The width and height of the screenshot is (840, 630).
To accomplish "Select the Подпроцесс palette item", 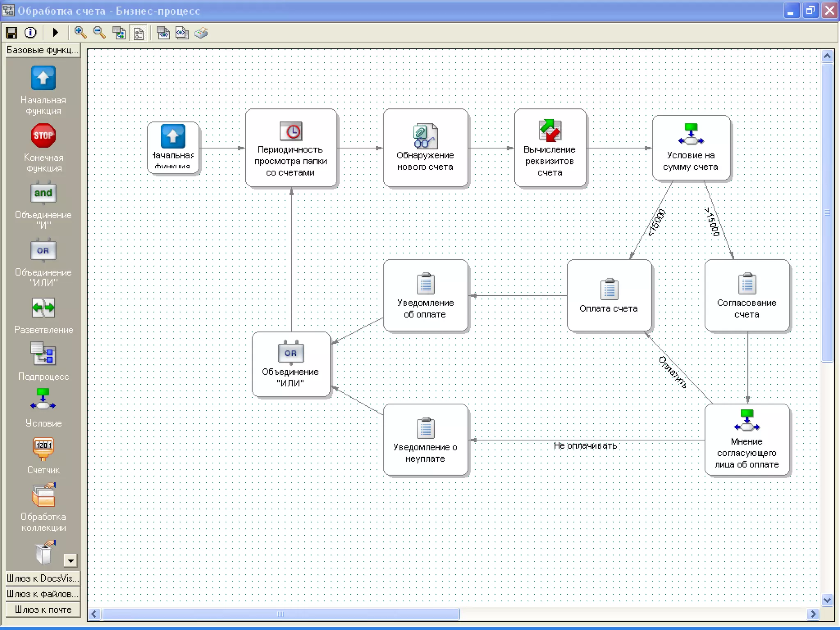I will click(43, 354).
